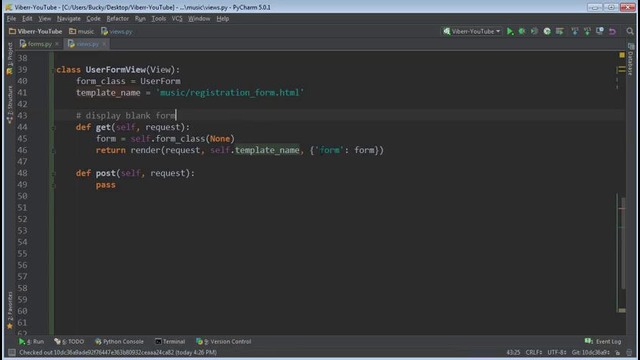Open the View menu
This screenshot has width=640, height=360.
tap(44, 19)
